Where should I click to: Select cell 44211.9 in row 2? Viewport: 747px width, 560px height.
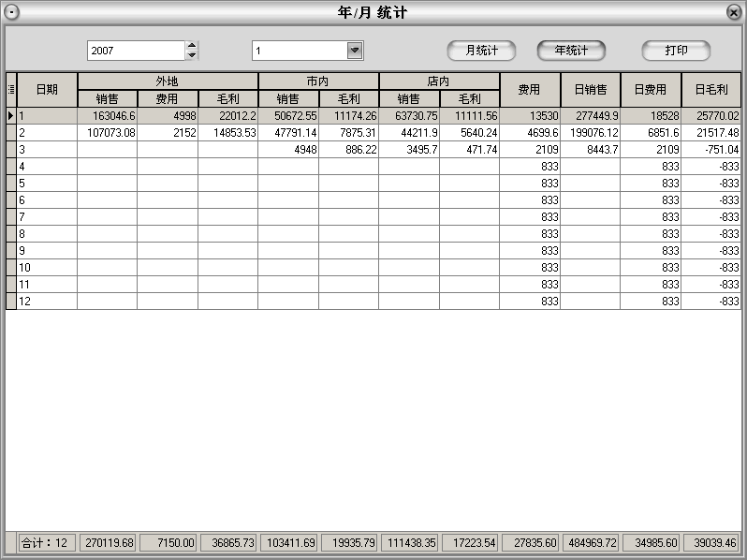(409, 132)
